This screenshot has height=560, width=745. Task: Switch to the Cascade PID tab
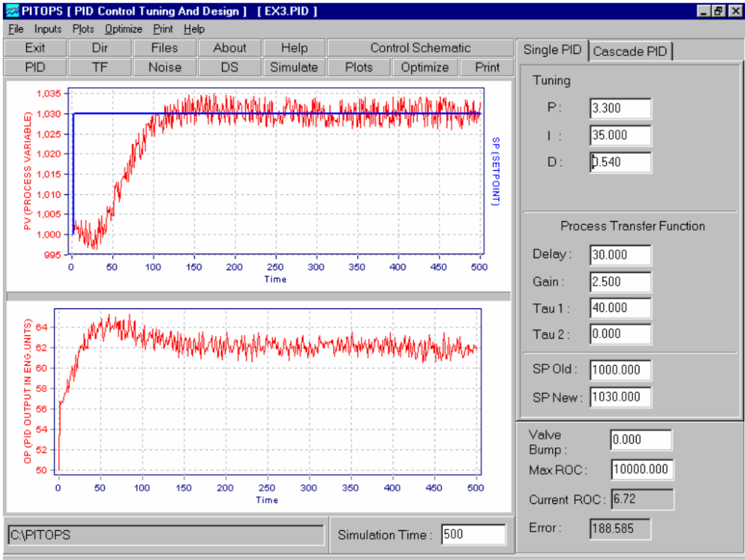pyautogui.click(x=630, y=52)
